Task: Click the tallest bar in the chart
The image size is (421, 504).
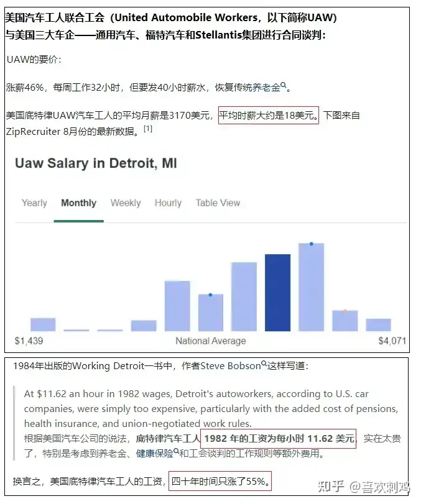Action: coord(312,287)
